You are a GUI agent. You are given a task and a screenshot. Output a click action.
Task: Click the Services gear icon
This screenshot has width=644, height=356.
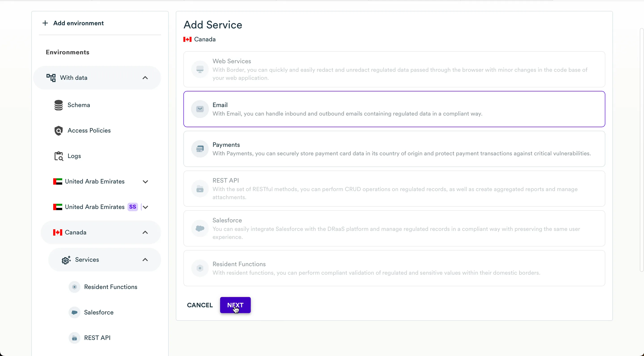(66, 260)
